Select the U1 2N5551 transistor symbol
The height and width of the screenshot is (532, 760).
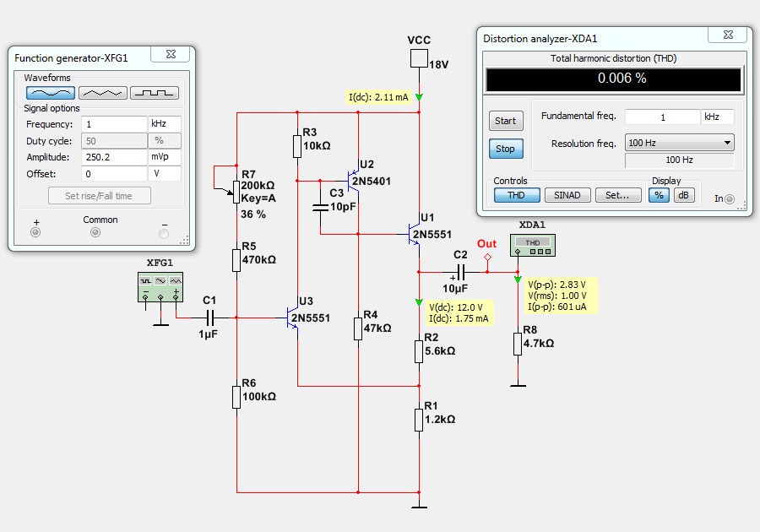pyautogui.click(x=414, y=234)
